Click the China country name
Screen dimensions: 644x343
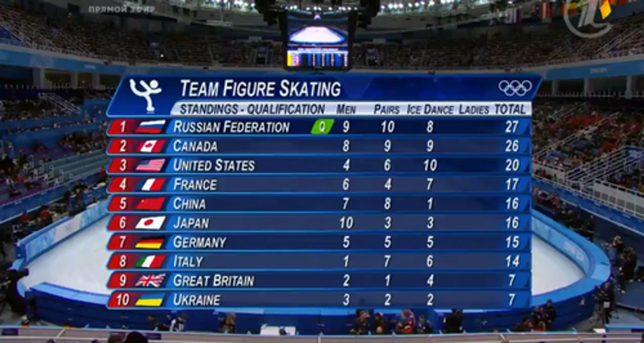click(x=189, y=204)
